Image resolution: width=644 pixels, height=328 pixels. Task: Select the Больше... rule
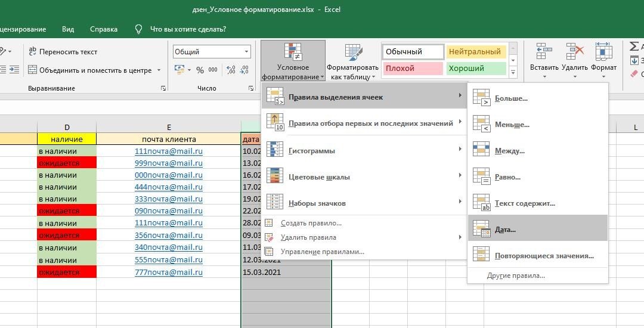click(x=538, y=97)
